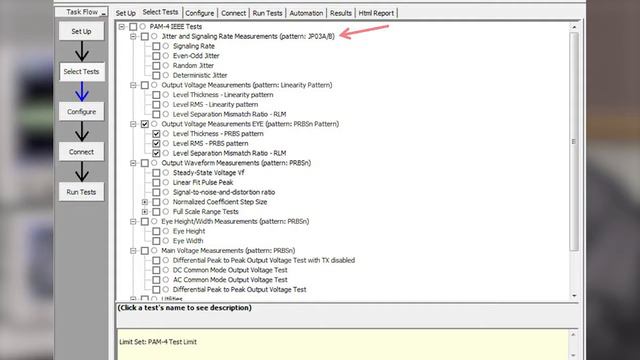This screenshot has width=640, height=360.
Task: Check Linear Fit Pulse Peak checkbox
Action: coord(156,182)
